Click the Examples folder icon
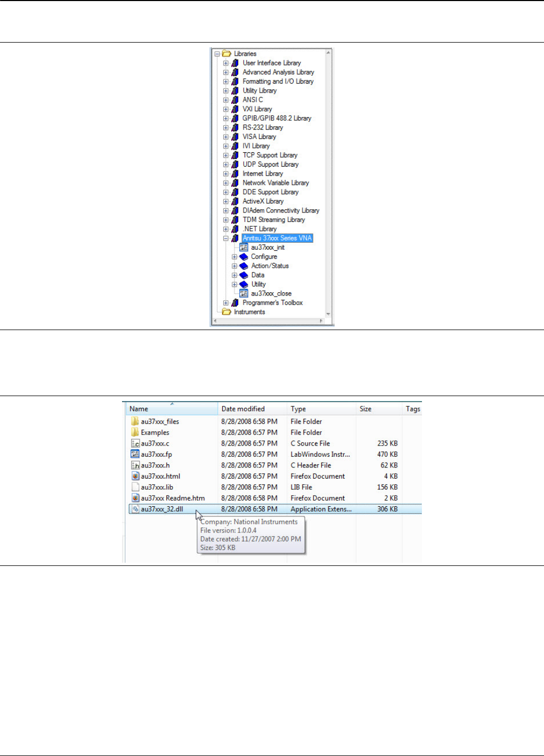This screenshot has width=544, height=756. (x=135, y=432)
